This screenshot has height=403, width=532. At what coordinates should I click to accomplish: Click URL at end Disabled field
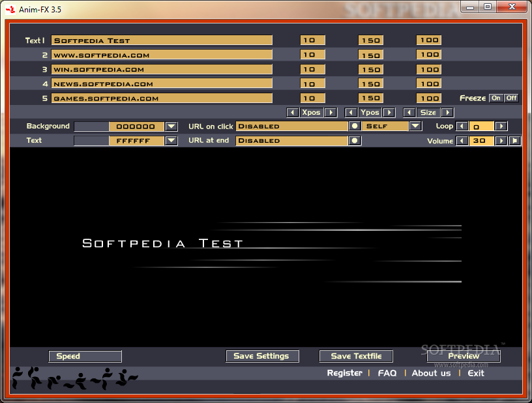(x=292, y=140)
